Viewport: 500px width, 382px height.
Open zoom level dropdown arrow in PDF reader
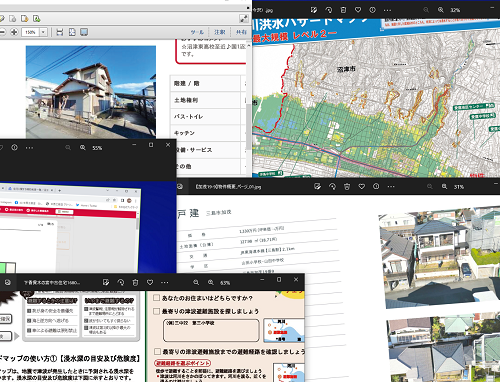click(x=43, y=32)
